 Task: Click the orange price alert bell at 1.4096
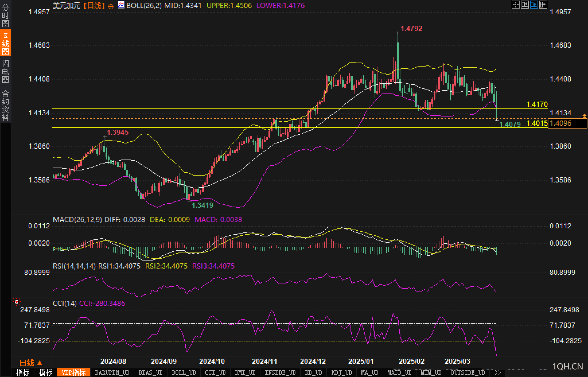click(x=585, y=116)
